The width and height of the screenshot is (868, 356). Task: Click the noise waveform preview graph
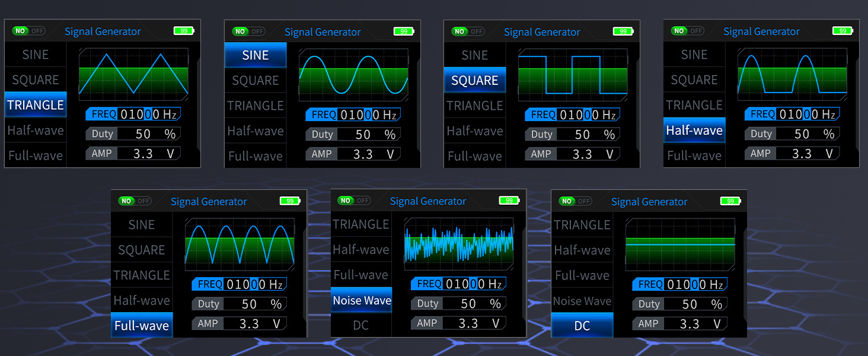(459, 243)
